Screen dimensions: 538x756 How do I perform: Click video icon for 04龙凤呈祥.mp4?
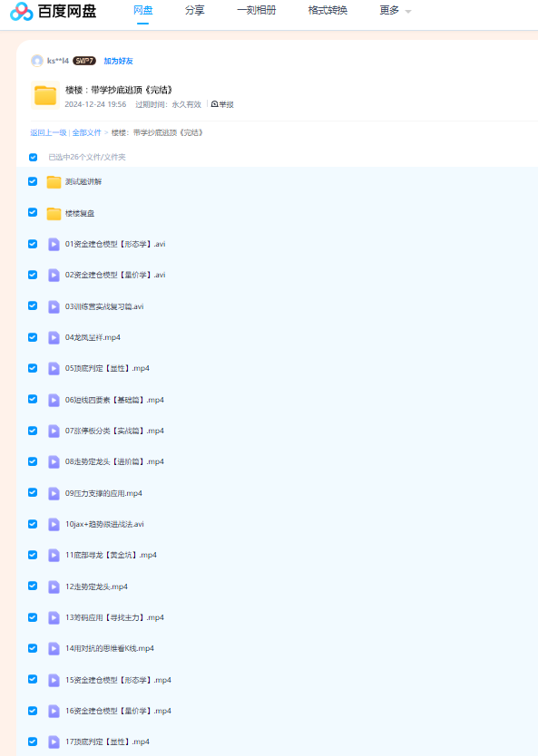[54, 337]
